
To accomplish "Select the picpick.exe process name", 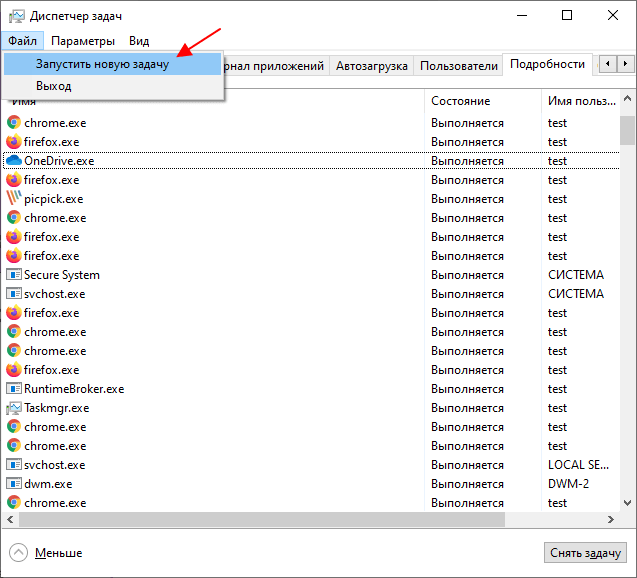I will click(x=54, y=199).
